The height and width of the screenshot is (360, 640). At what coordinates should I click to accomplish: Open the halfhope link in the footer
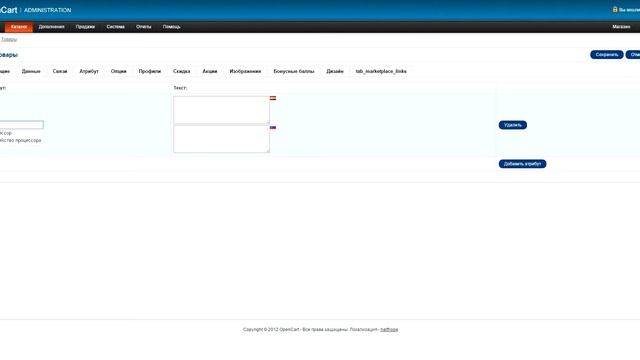[x=389, y=329]
